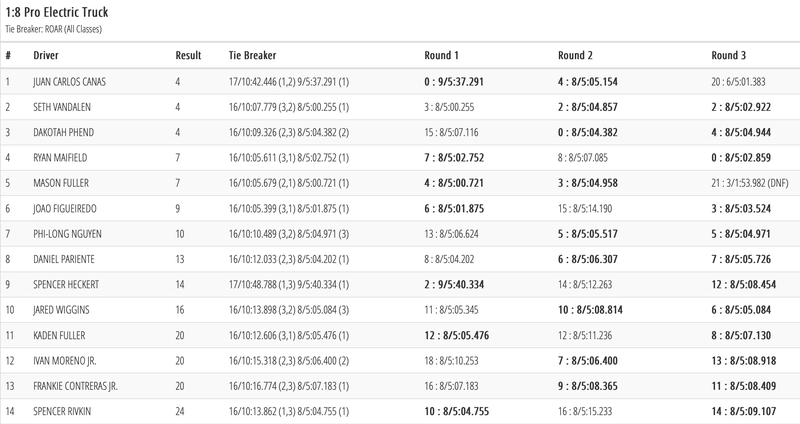Click the Driver column header

[x=46, y=55]
